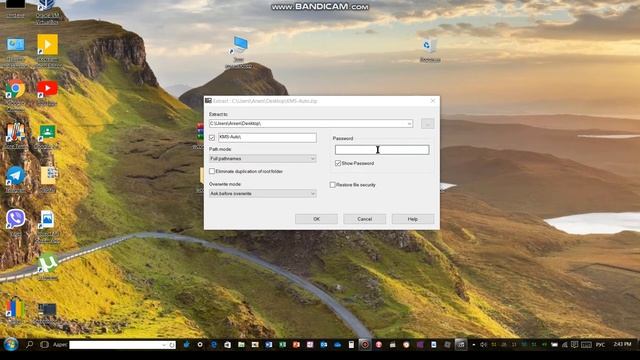Click the Help button in the dialog

(413, 219)
